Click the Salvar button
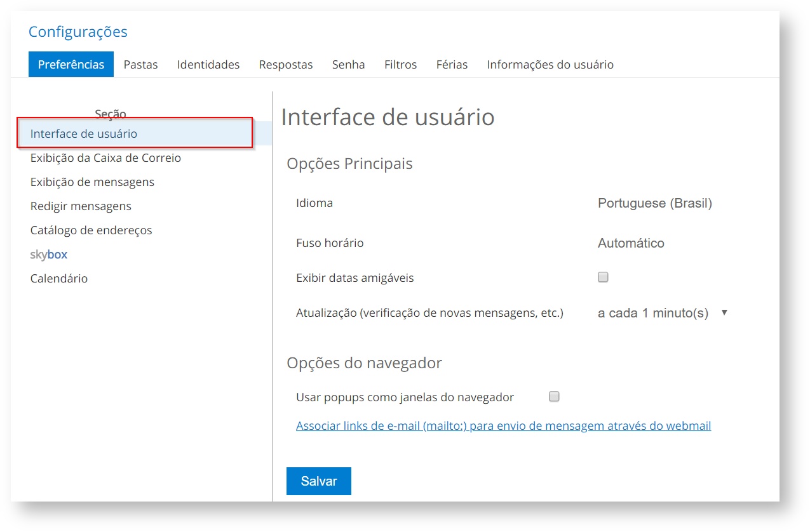 318,481
